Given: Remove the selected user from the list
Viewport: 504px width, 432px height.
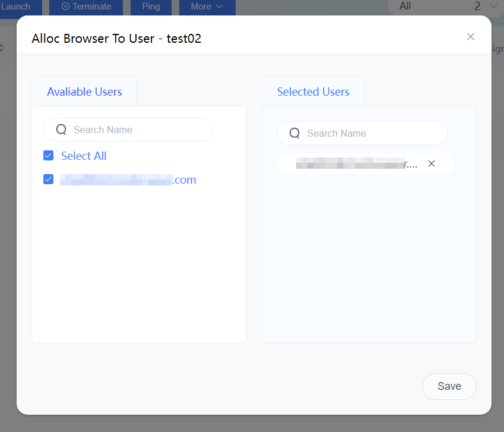Looking at the screenshot, I should pos(432,164).
